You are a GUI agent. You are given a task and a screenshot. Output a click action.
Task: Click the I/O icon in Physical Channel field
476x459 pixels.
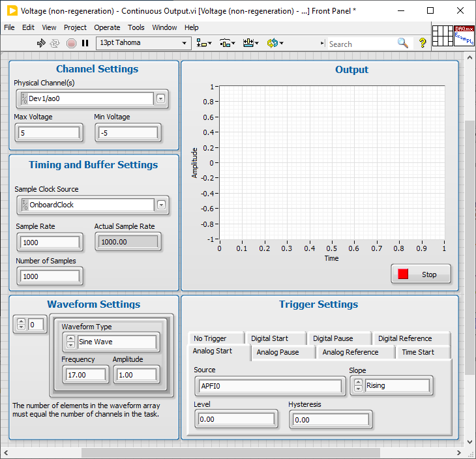point(24,98)
